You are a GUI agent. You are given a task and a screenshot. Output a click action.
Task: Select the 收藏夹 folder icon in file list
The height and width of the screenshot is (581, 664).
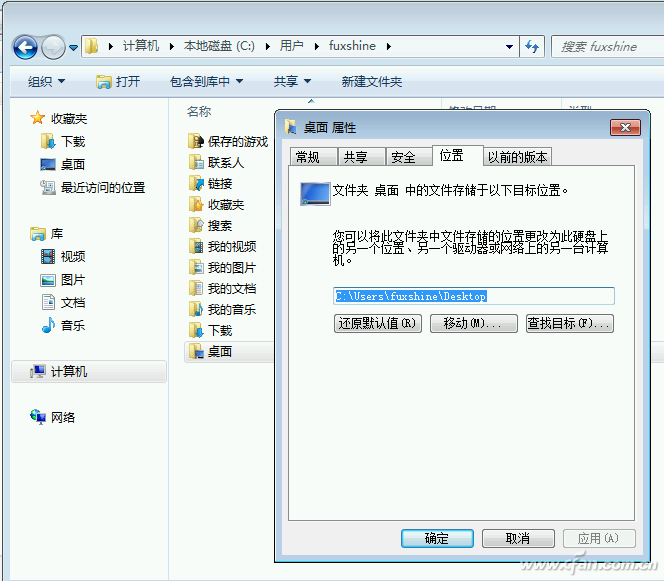pyautogui.click(x=196, y=204)
